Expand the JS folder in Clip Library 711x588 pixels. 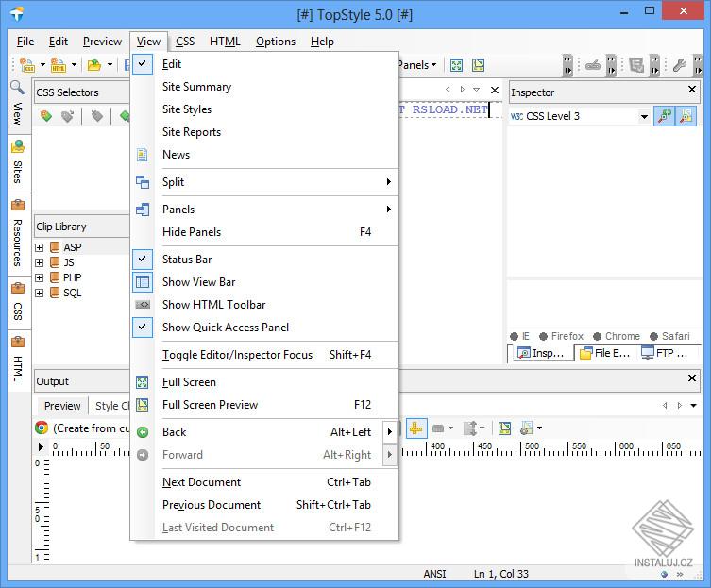[x=40, y=262]
